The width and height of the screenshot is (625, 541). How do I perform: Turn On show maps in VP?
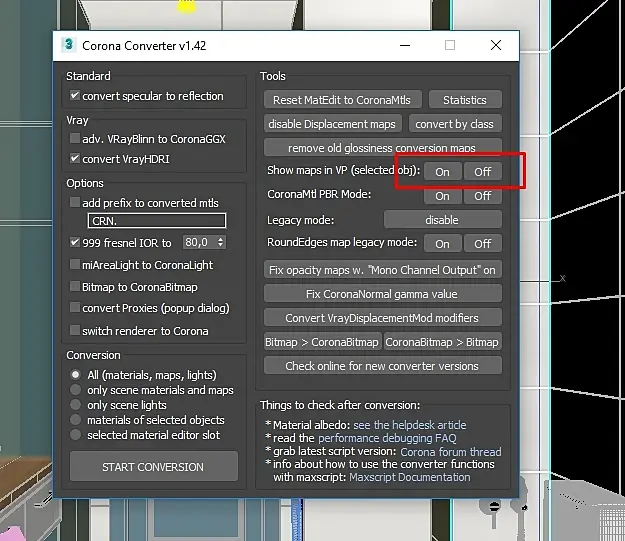tap(442, 172)
